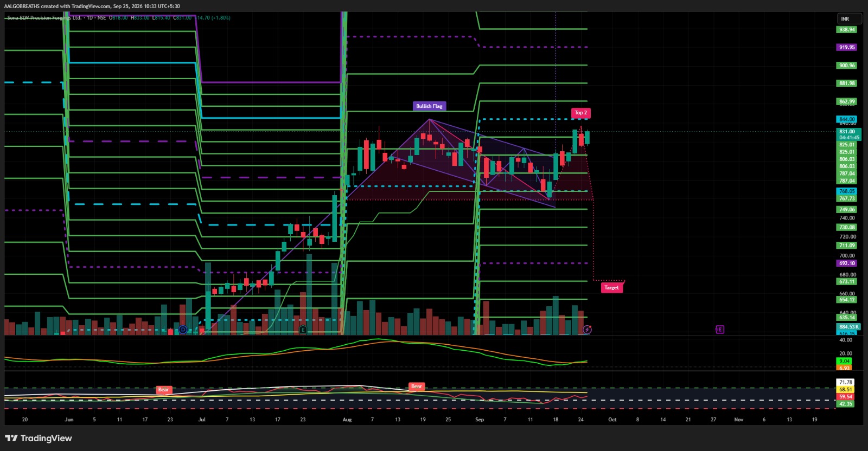Click the Nov label on the time axis

click(x=738, y=420)
